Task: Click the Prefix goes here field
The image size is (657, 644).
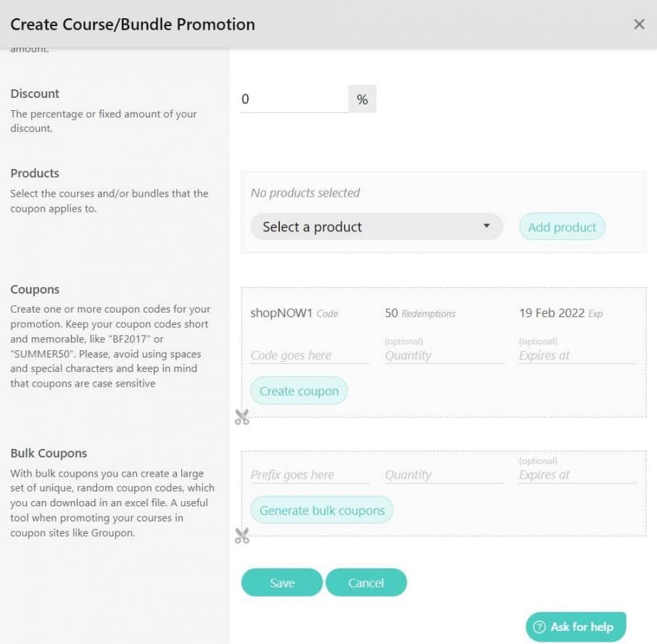Action: pyautogui.click(x=309, y=475)
